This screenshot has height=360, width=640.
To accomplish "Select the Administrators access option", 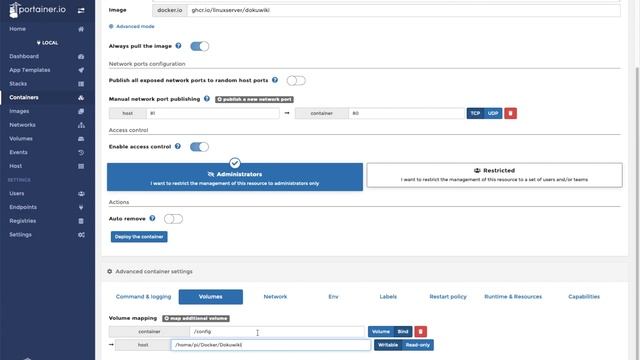I will (x=235, y=177).
